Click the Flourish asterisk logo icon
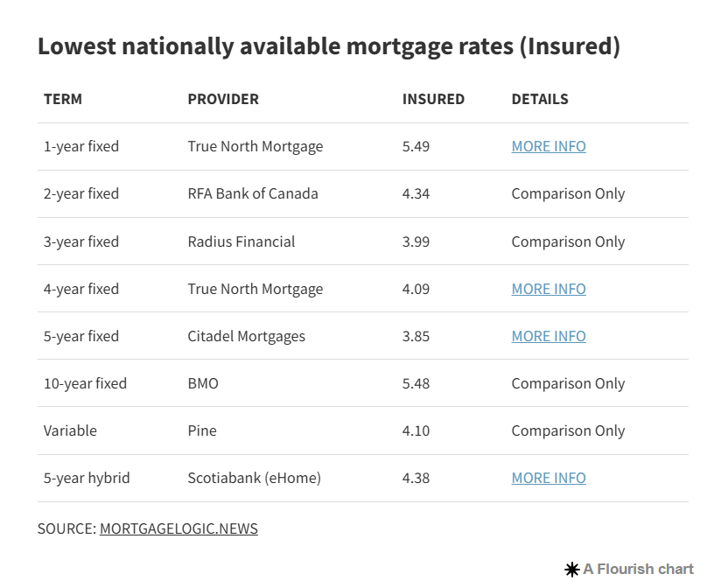 [572, 570]
